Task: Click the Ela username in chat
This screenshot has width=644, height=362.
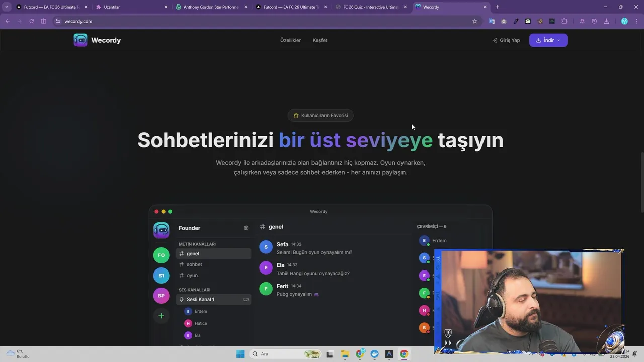Action: point(280,265)
